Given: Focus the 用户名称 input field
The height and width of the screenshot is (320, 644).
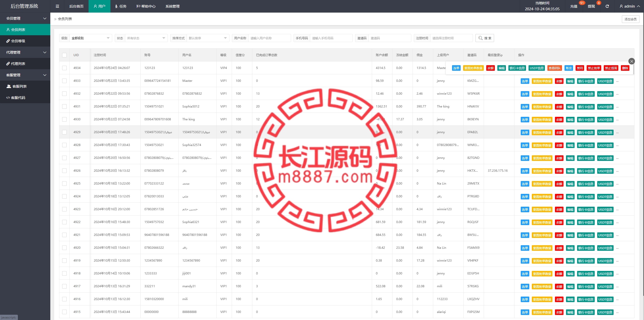Looking at the screenshot, I should (269, 38).
